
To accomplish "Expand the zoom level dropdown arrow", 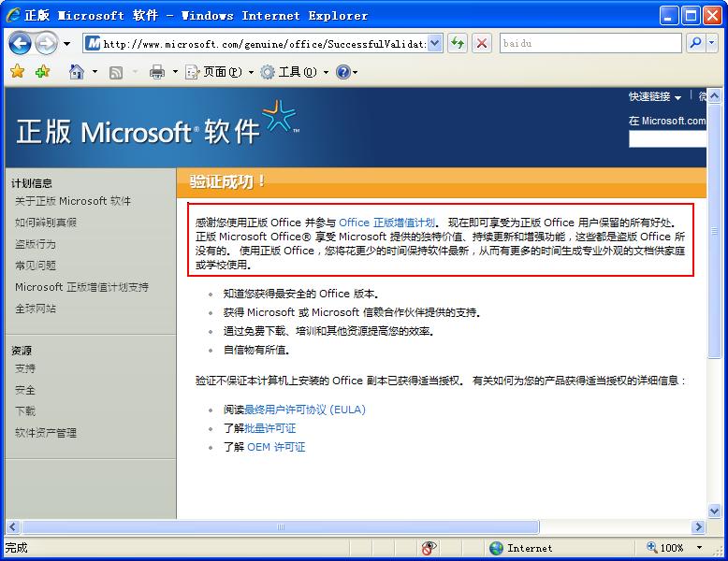I will 699,548.
